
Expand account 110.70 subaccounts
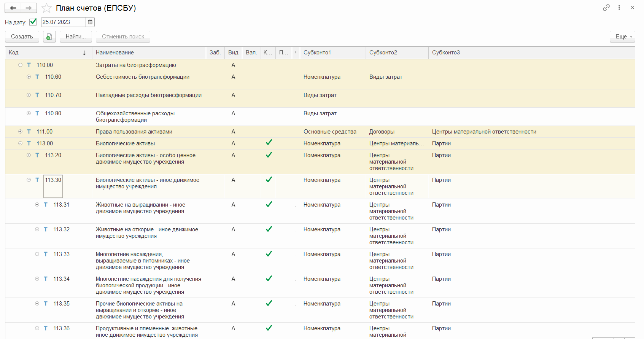pos(29,95)
